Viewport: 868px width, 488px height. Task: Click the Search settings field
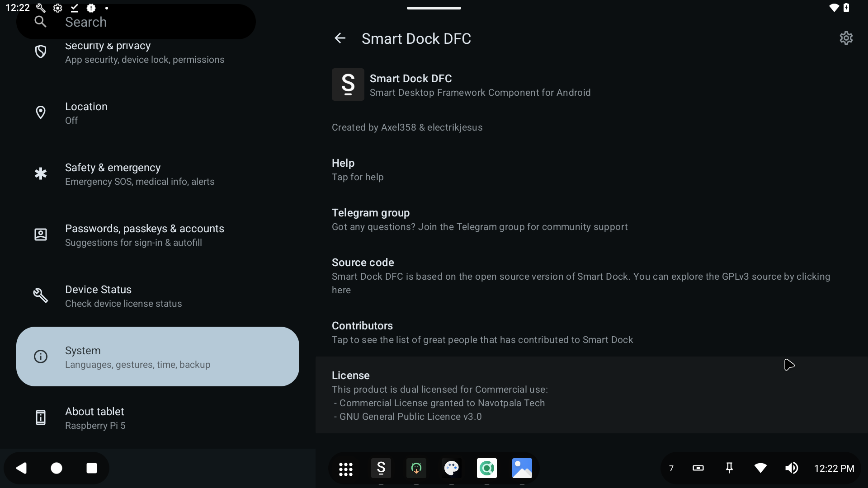(136, 22)
